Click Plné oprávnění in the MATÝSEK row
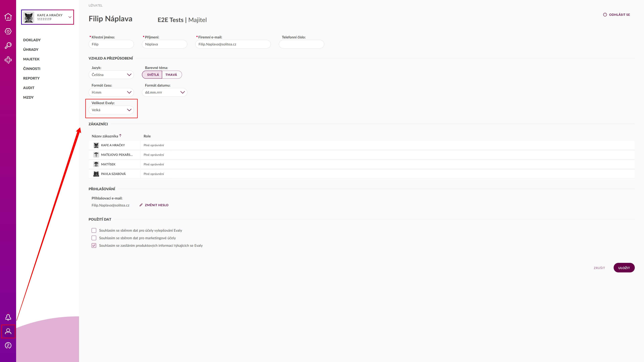 click(x=154, y=164)
